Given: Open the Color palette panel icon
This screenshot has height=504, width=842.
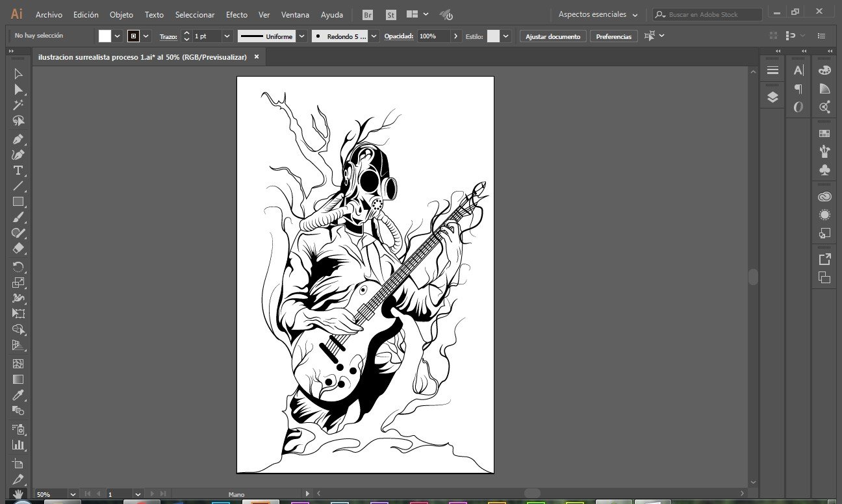Looking at the screenshot, I should [x=824, y=70].
